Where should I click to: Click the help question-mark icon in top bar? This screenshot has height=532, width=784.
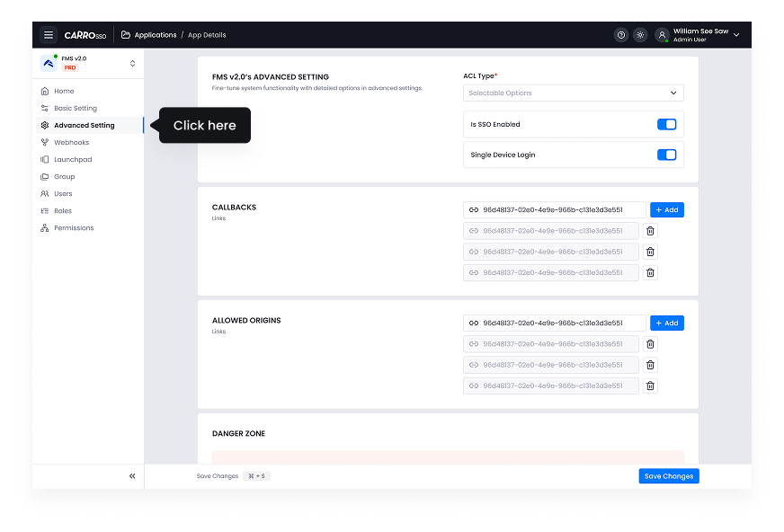click(620, 34)
